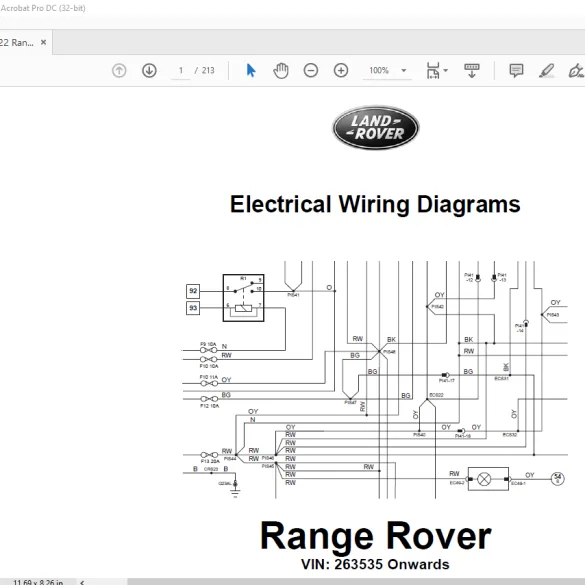Screen dimensions: 585x585
Task: Expand the page fit options arrow
Action: point(446,70)
